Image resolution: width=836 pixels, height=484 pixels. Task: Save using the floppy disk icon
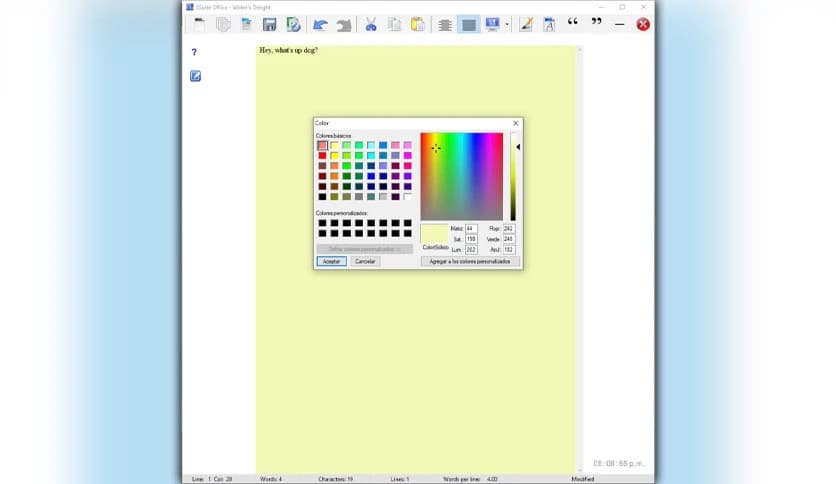(270, 24)
